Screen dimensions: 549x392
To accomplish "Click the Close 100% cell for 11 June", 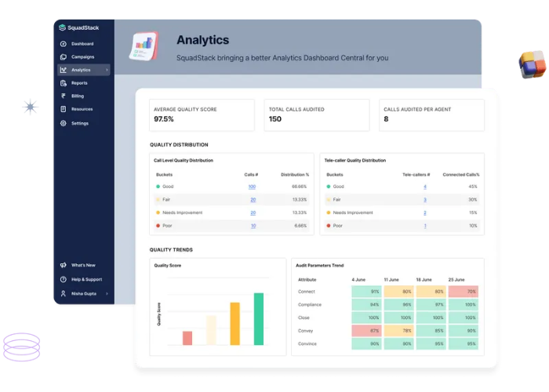I will (x=398, y=318).
